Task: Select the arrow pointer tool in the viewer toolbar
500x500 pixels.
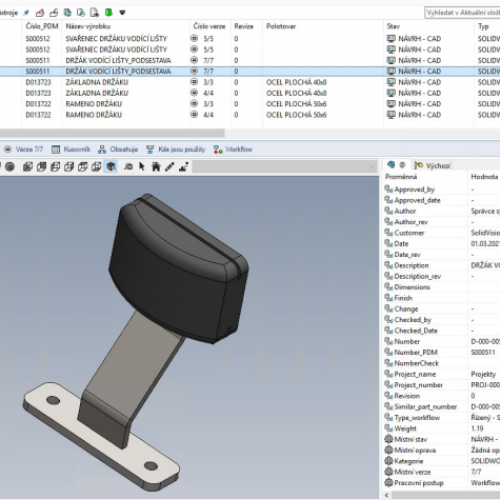Action: click(x=142, y=166)
